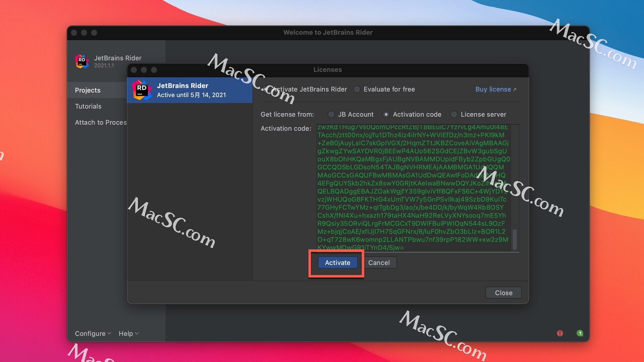The width and height of the screenshot is (644, 362).
Task: Click Rider icon in Licenses product list
Action: click(x=142, y=90)
